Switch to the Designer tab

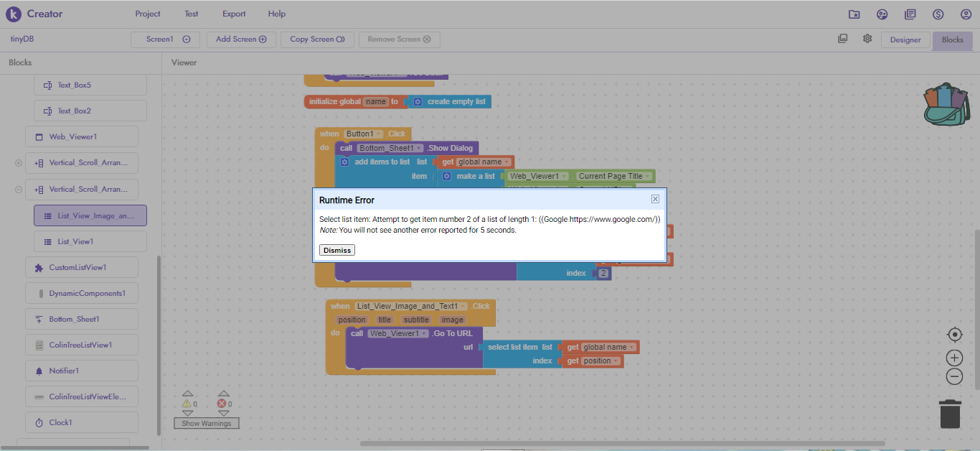click(x=905, y=39)
